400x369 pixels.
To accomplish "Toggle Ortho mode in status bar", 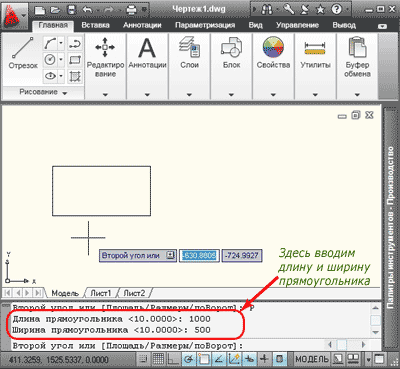I will [x=173, y=359].
